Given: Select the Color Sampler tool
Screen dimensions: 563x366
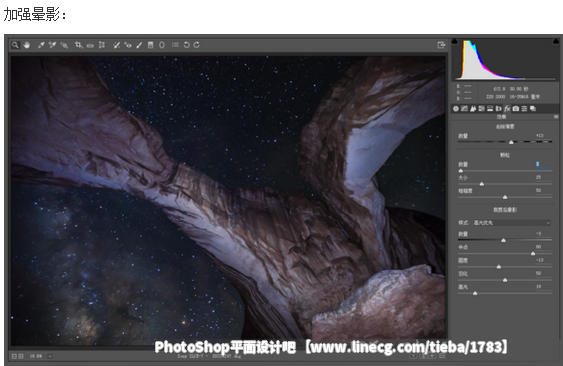Looking at the screenshot, I should click(x=52, y=45).
